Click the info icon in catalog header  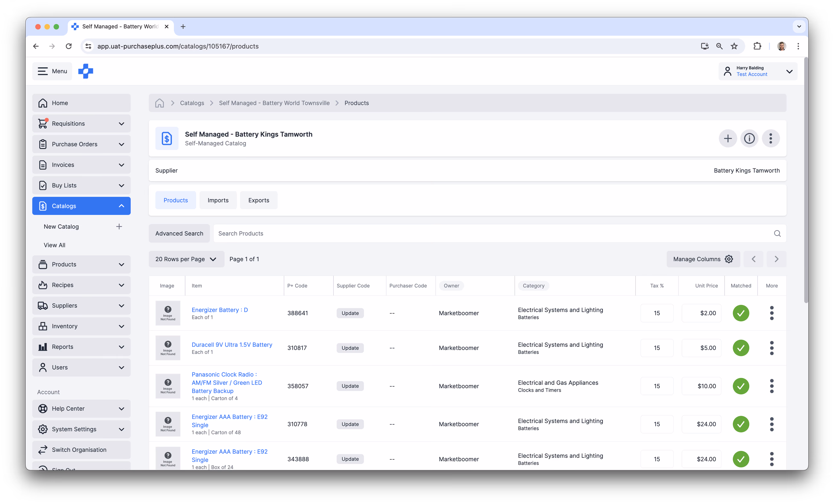[749, 139]
